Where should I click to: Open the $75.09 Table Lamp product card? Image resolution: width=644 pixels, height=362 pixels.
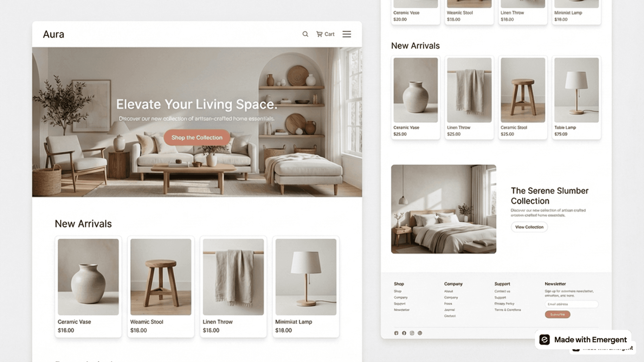(576, 97)
